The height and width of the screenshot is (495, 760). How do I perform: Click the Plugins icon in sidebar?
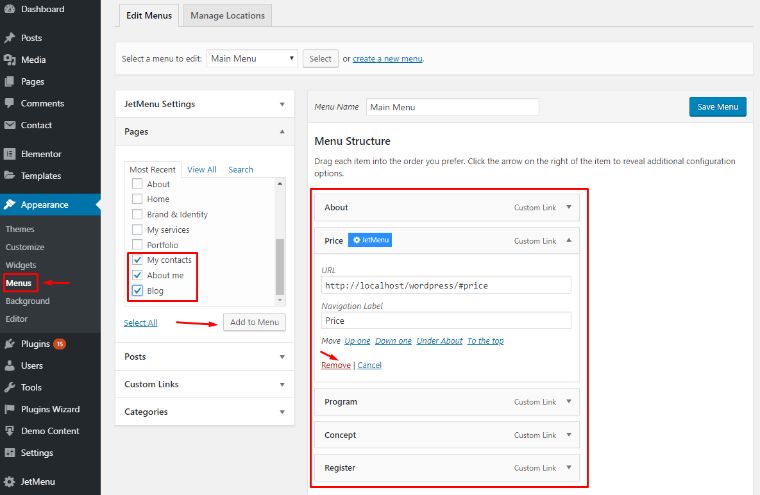tap(10, 344)
